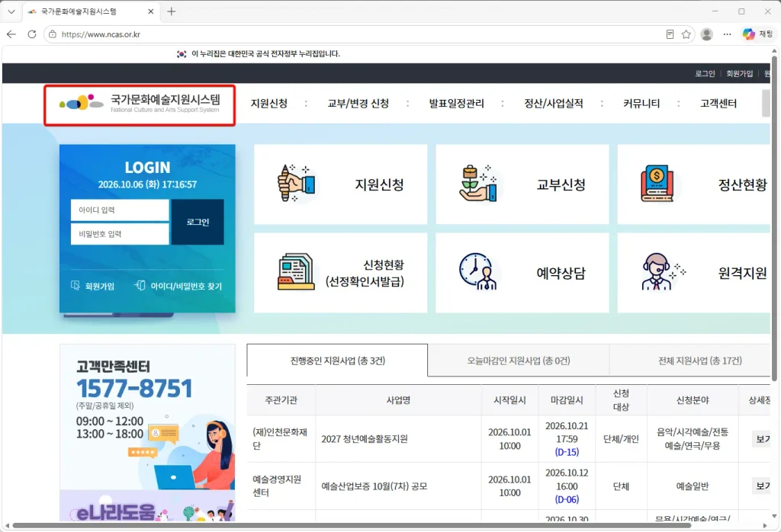Open reader view icon in address bar

pos(670,34)
